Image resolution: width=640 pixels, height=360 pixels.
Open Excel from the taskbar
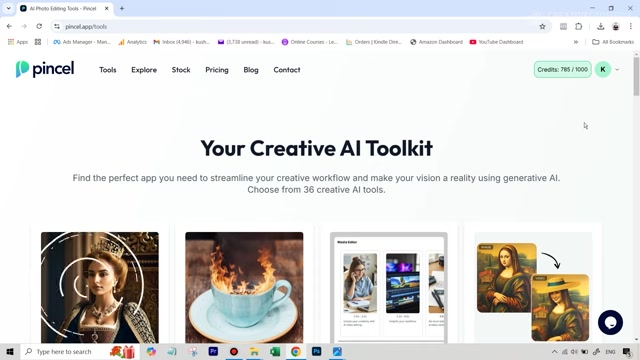pos(275,351)
